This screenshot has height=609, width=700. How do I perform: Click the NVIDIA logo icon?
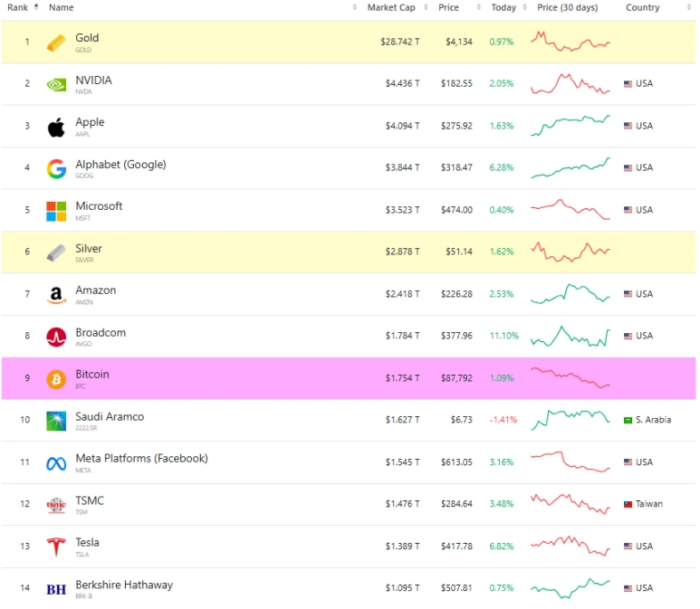(x=56, y=84)
